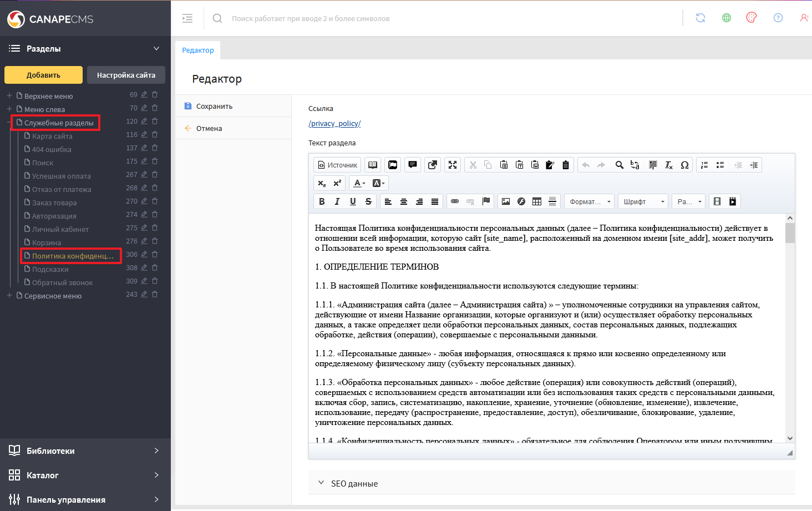Expand the SEO данные section

[x=354, y=483]
